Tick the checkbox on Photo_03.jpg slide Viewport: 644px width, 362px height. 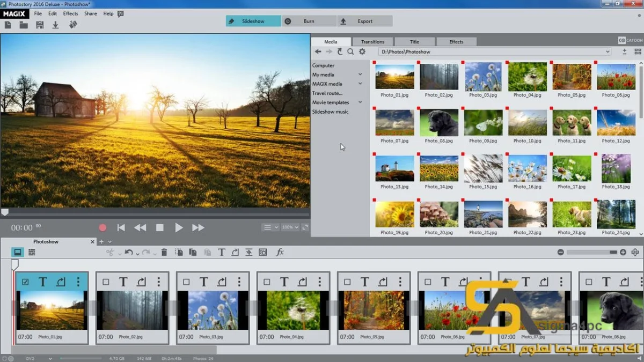[186, 282]
